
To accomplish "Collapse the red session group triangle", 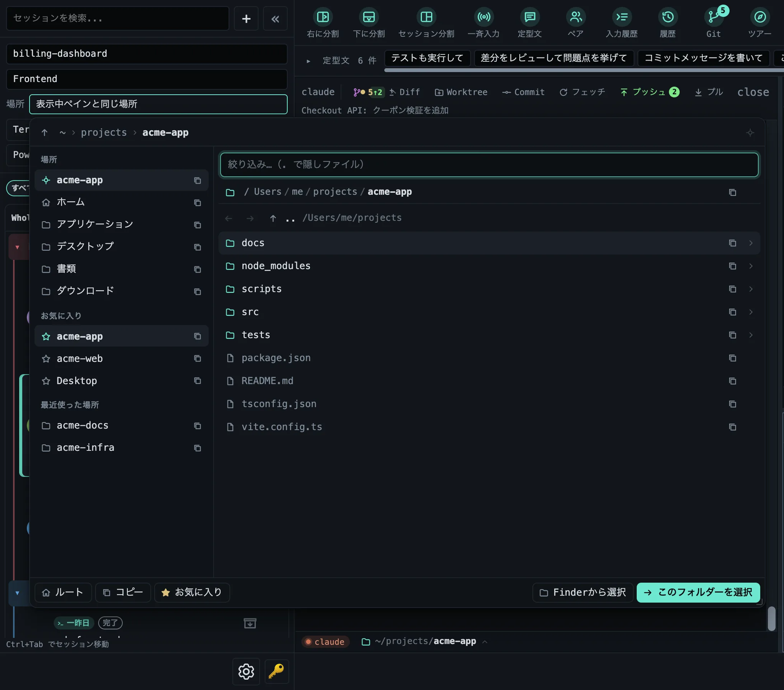I will click(17, 247).
